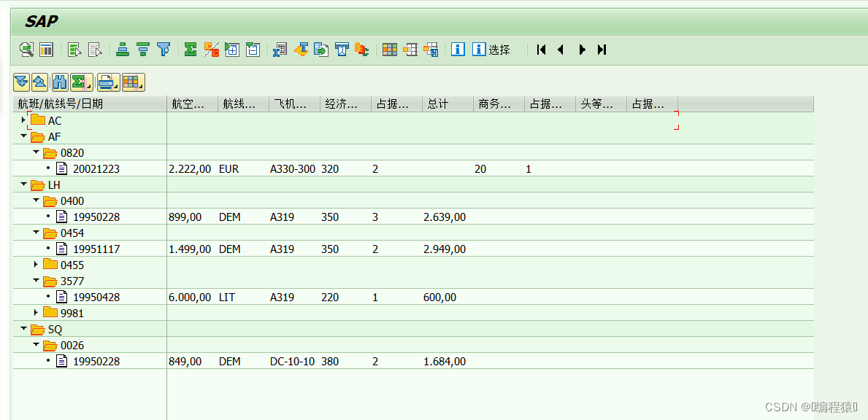Expand the 0455 flight node
Image resolution: width=868 pixels, height=420 pixels.
tap(36, 264)
